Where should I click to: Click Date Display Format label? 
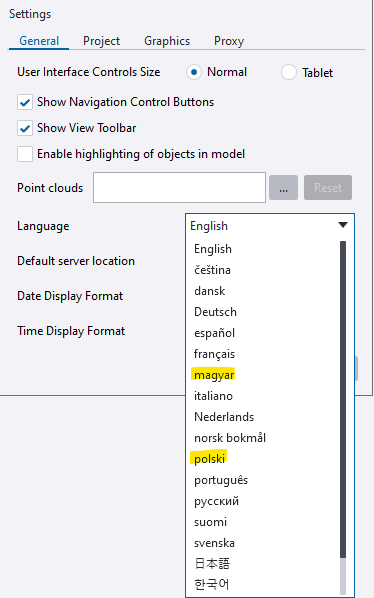(x=70, y=296)
